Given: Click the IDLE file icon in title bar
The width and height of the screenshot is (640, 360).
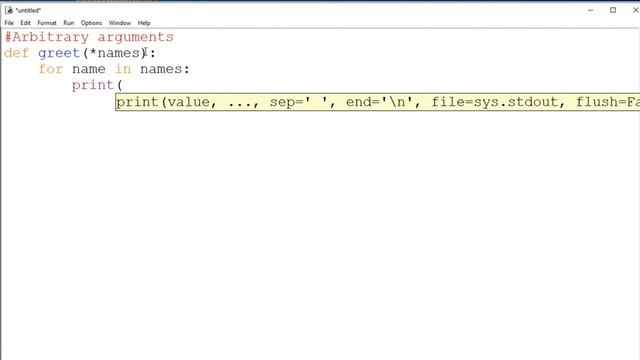Looking at the screenshot, I should click(x=9, y=10).
